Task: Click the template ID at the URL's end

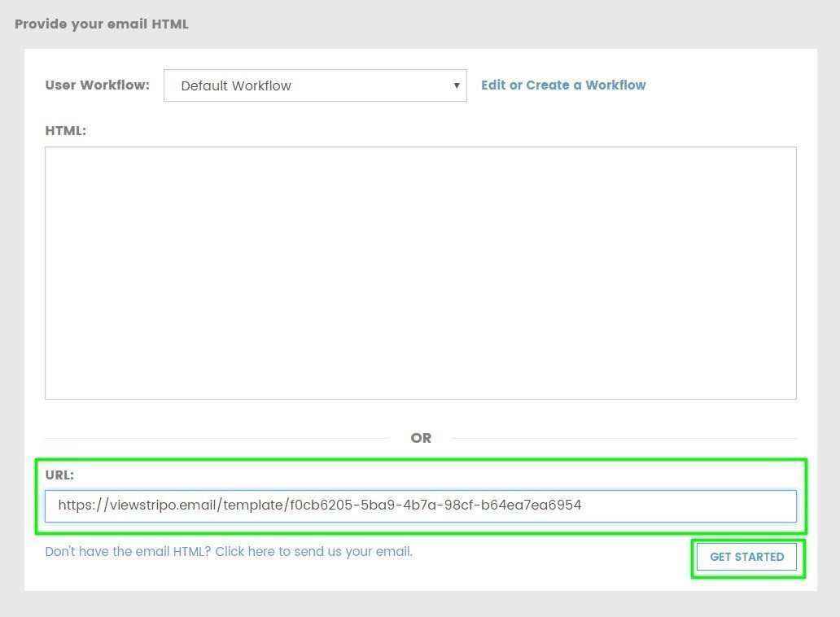Action: (x=435, y=505)
